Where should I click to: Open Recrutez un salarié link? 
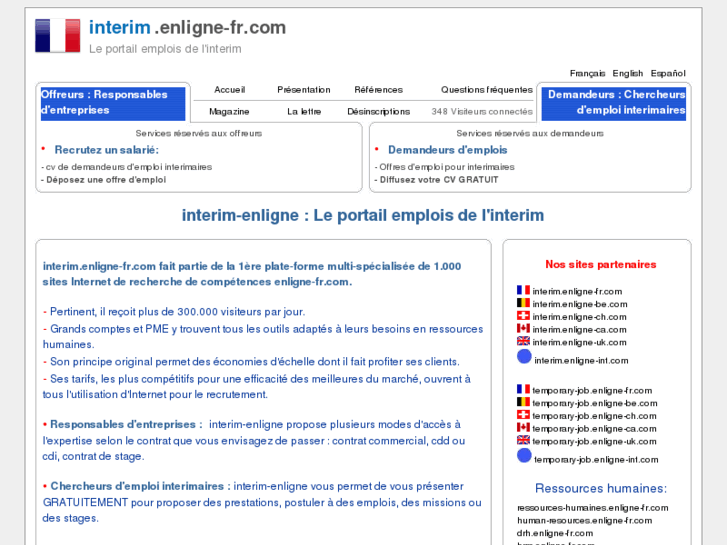tap(107, 150)
